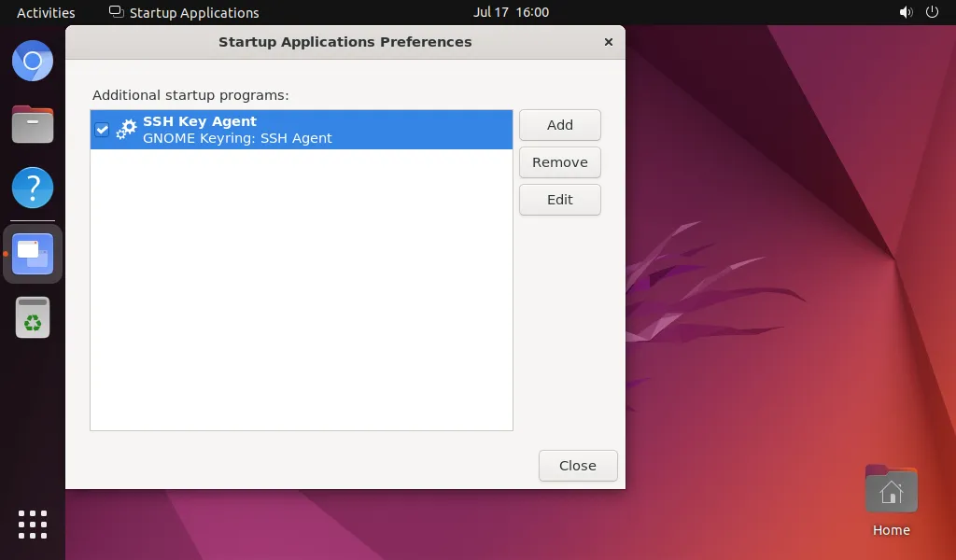Launch Help from the dock
Image resolution: width=956 pixels, height=560 pixels.
coord(32,188)
